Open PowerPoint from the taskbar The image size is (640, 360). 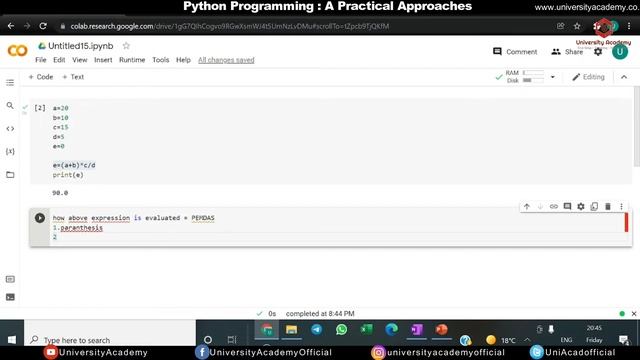point(441,329)
